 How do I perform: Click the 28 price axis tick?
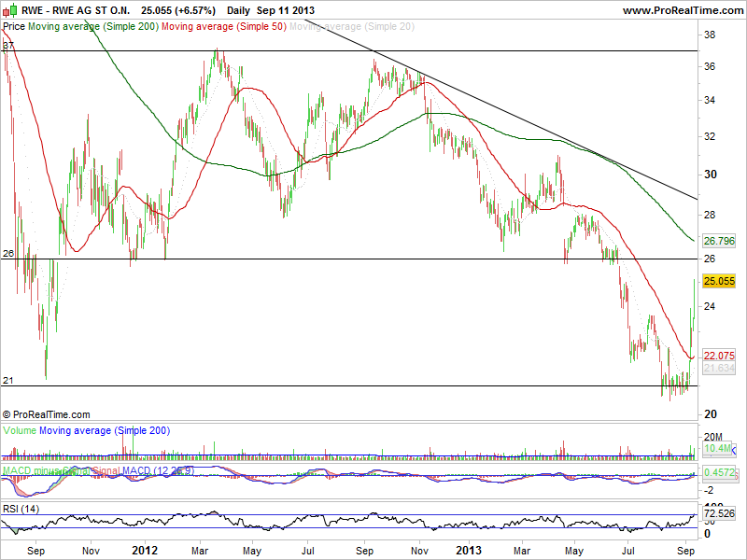[x=710, y=215]
